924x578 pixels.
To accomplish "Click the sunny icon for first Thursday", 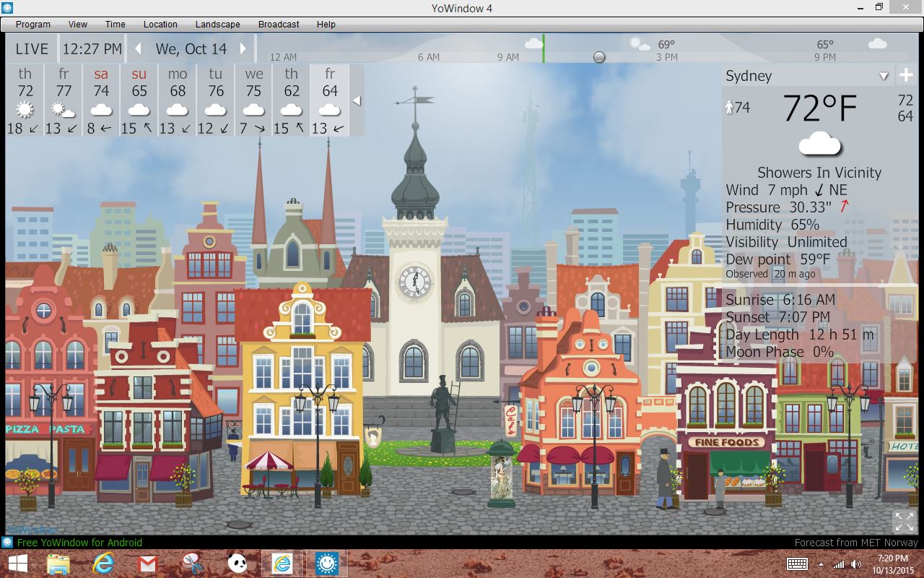I will [x=25, y=110].
